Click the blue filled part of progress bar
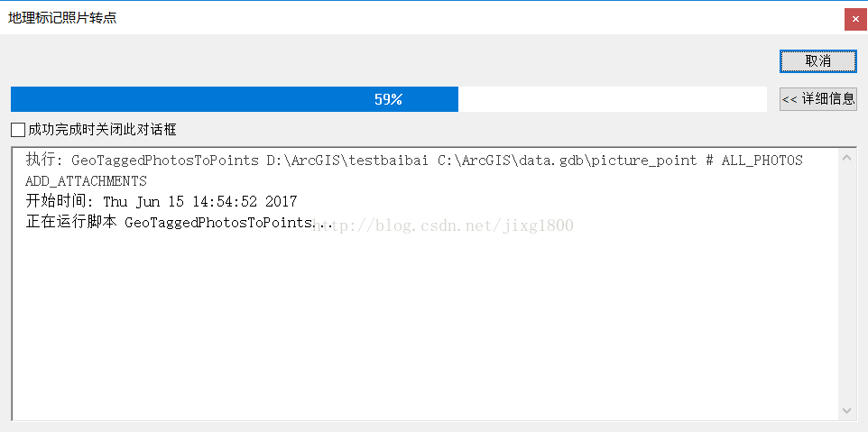 pyautogui.click(x=235, y=99)
